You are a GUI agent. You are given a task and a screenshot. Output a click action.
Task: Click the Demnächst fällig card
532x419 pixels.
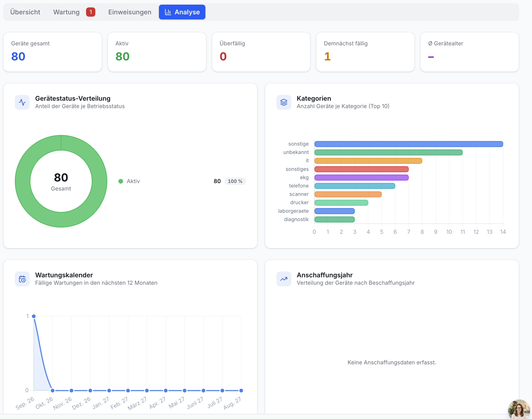click(365, 52)
